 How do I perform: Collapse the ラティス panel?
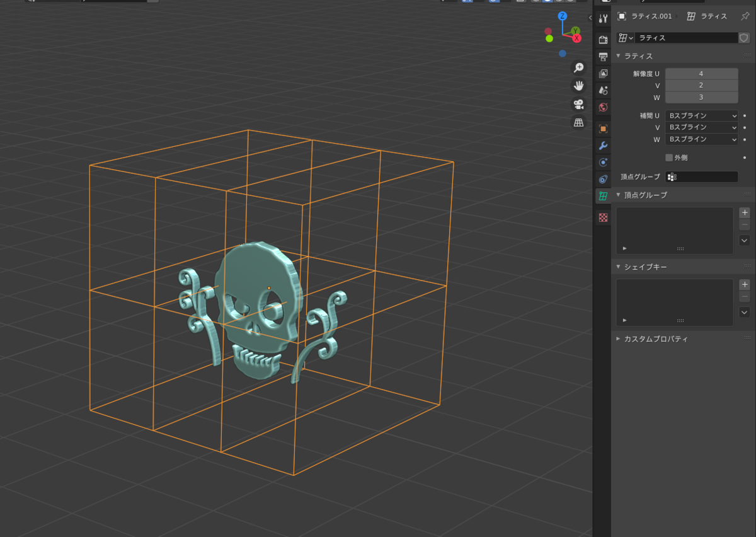[x=619, y=56]
